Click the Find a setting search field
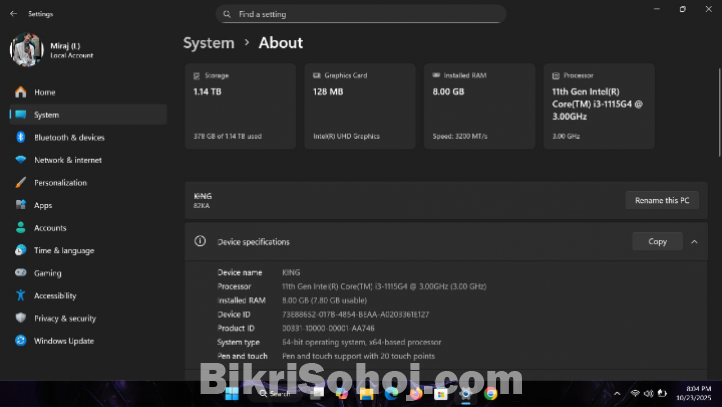 click(361, 14)
